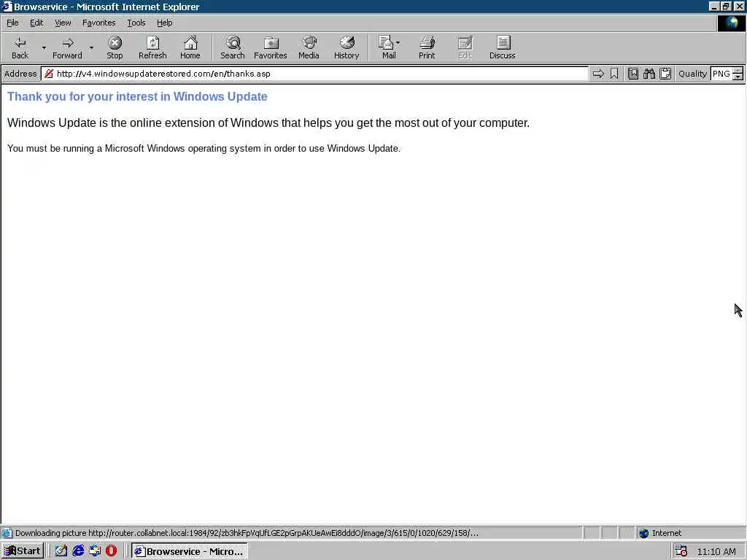Increase Quality with the spinner up arrow

click(738, 71)
